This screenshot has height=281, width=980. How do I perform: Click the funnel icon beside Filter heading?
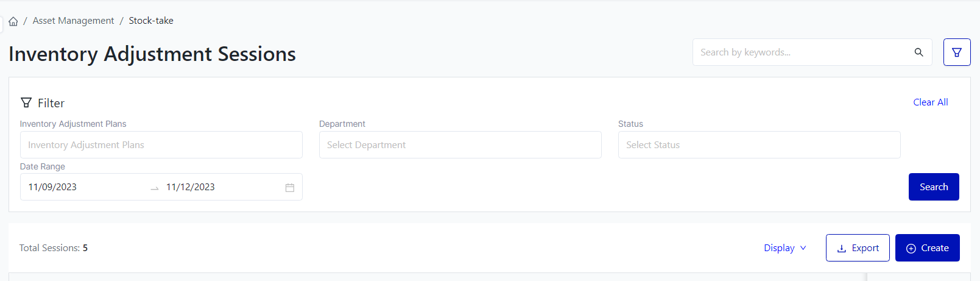point(26,102)
